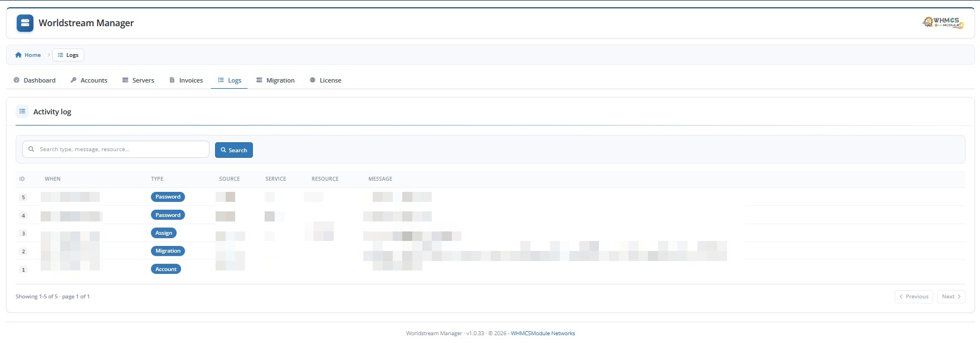Click the blue Search button

tap(234, 150)
